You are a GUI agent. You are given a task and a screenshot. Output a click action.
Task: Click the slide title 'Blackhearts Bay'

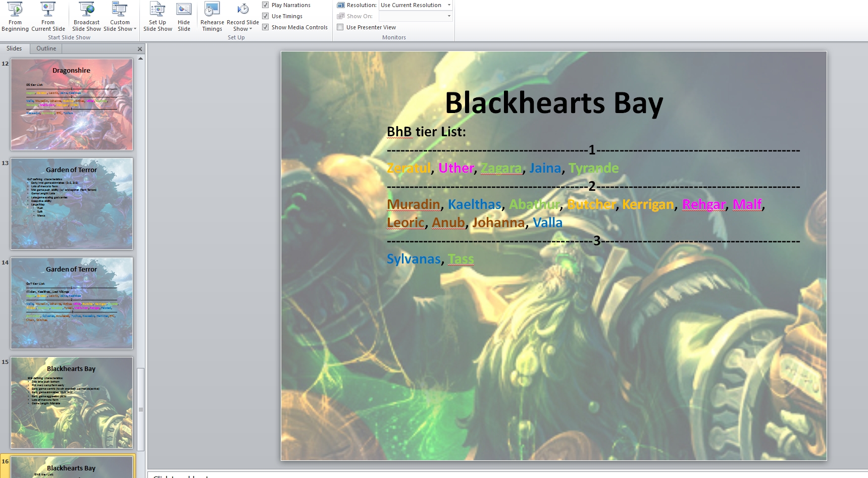pyautogui.click(x=554, y=103)
